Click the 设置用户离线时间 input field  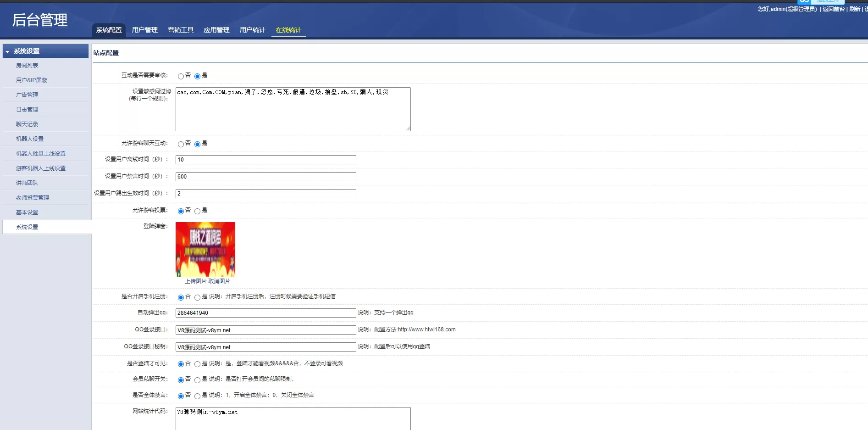[266, 160]
